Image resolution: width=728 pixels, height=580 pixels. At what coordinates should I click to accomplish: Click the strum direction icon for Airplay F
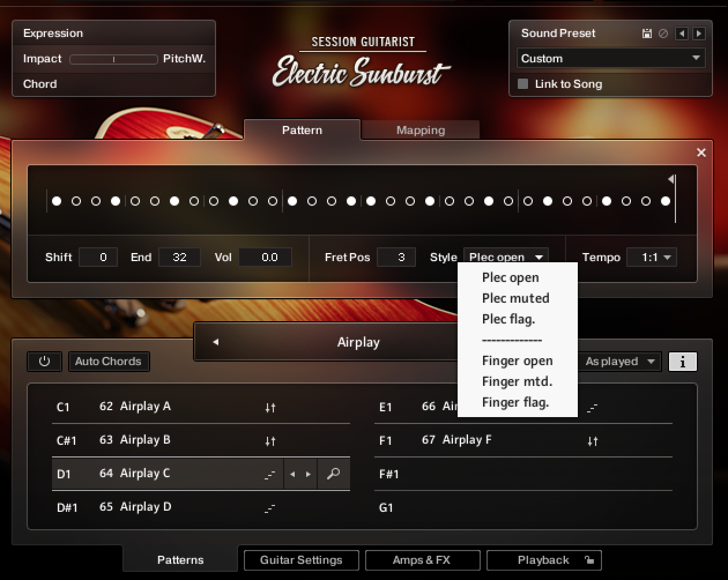coord(592,441)
